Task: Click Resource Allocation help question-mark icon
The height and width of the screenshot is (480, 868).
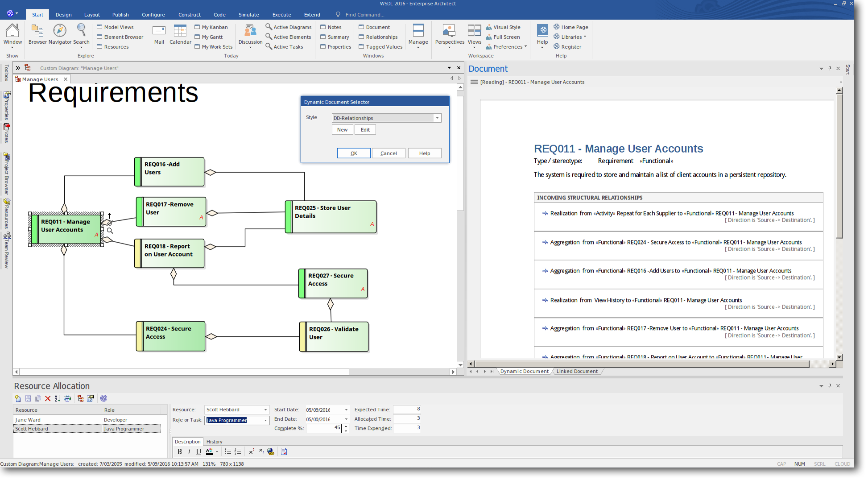Action: click(x=104, y=398)
